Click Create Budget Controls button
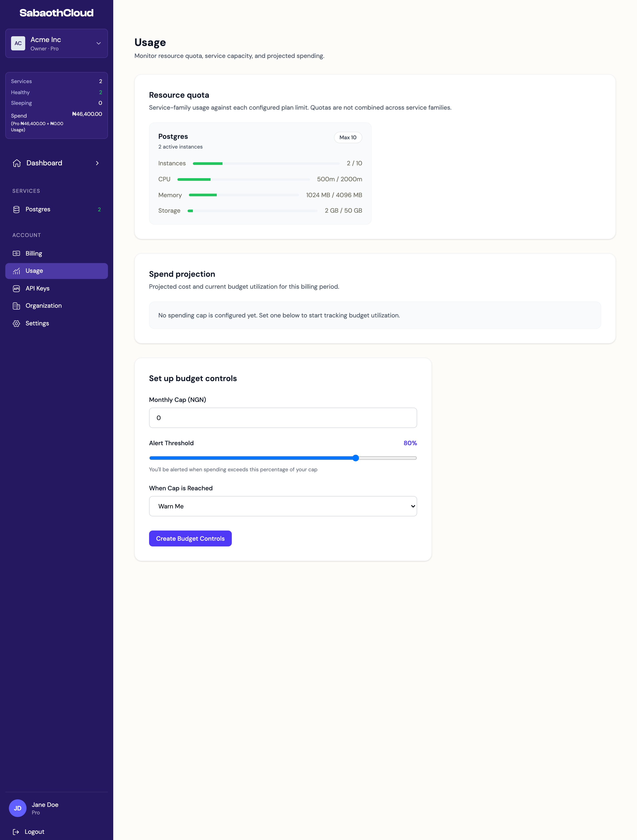637x840 pixels. (190, 538)
